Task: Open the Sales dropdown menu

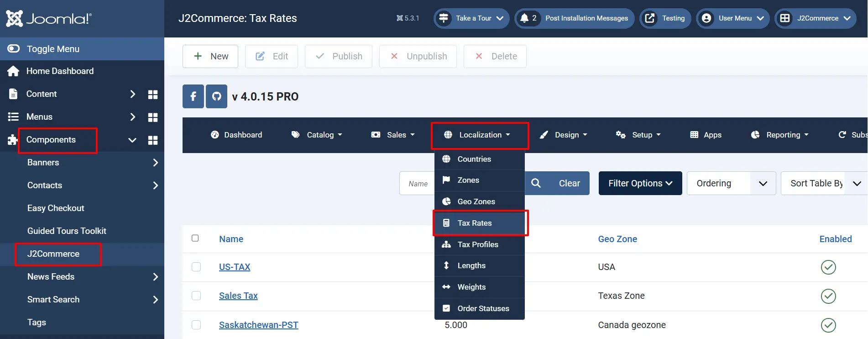Action: click(393, 135)
